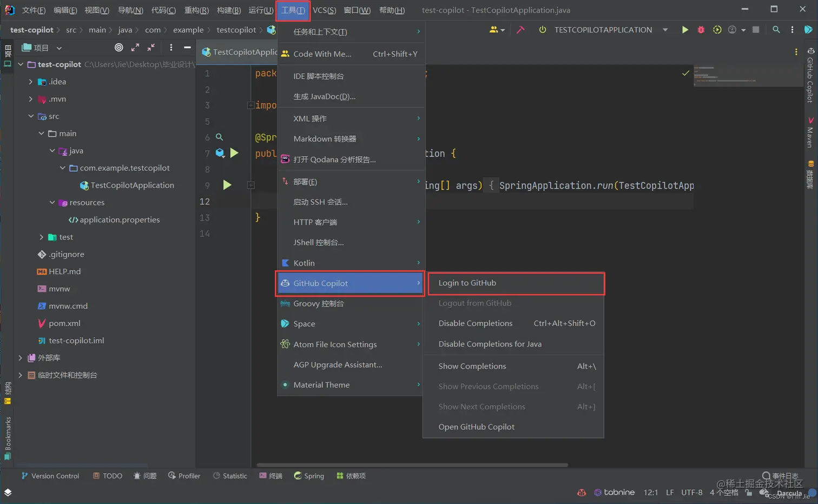
Task: Click testcopilot breadcrumb in navigation bar
Action: [236, 30]
